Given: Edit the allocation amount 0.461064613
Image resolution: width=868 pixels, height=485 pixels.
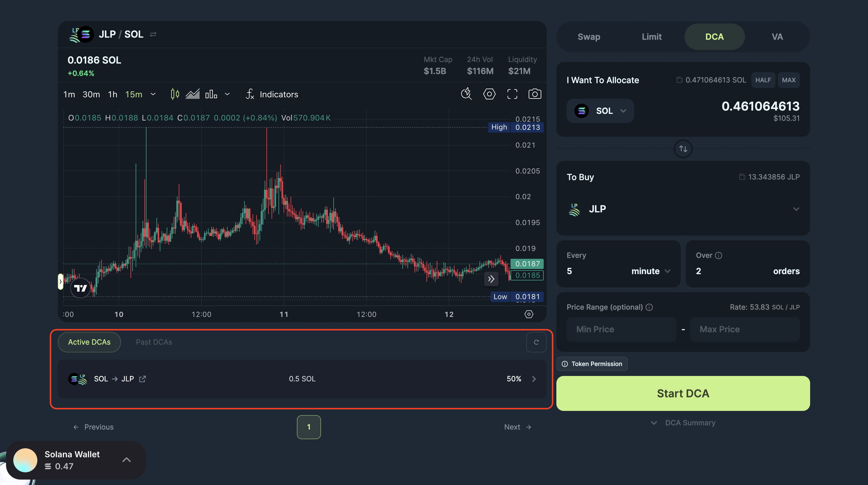Looking at the screenshot, I should 760,106.
